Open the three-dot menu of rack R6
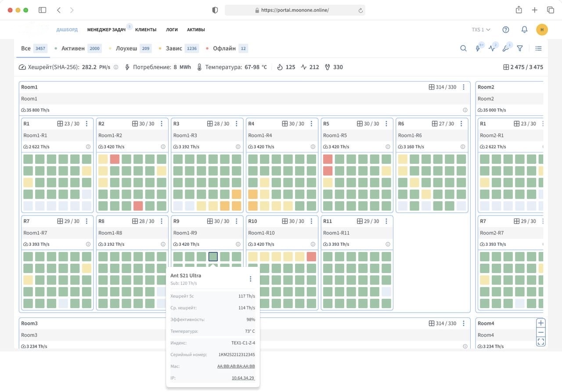Viewport: 562px width, 392px height. click(461, 124)
